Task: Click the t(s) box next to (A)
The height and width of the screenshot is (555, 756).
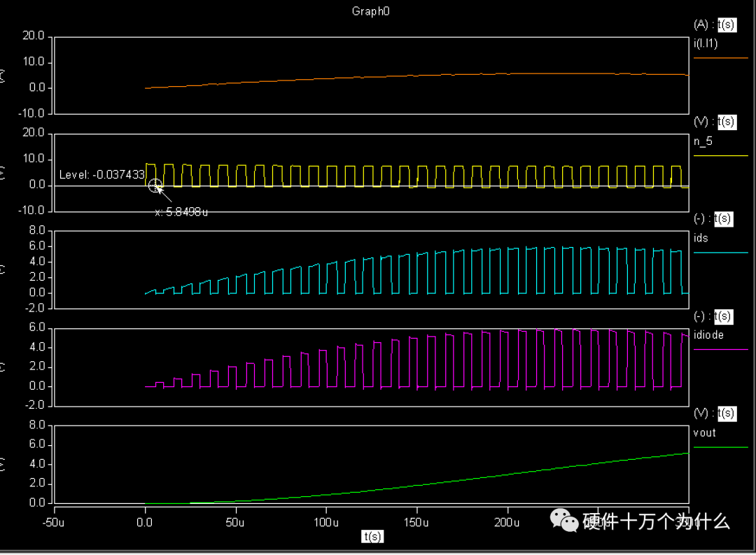Action: pos(727,24)
